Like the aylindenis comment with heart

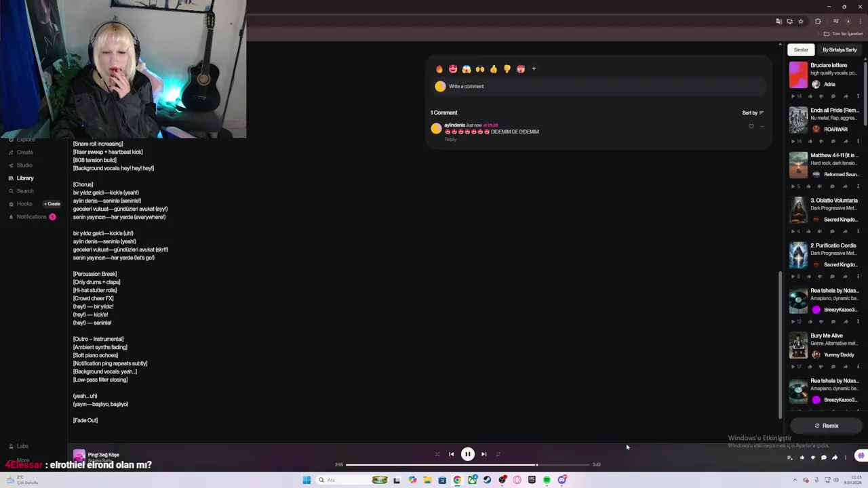[x=751, y=127]
